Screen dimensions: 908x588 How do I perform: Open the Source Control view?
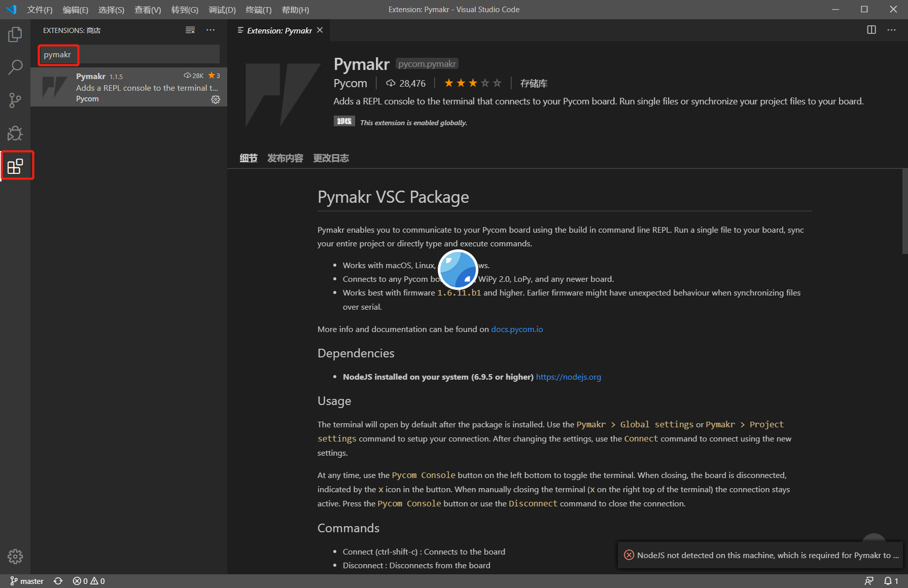pos(15,100)
